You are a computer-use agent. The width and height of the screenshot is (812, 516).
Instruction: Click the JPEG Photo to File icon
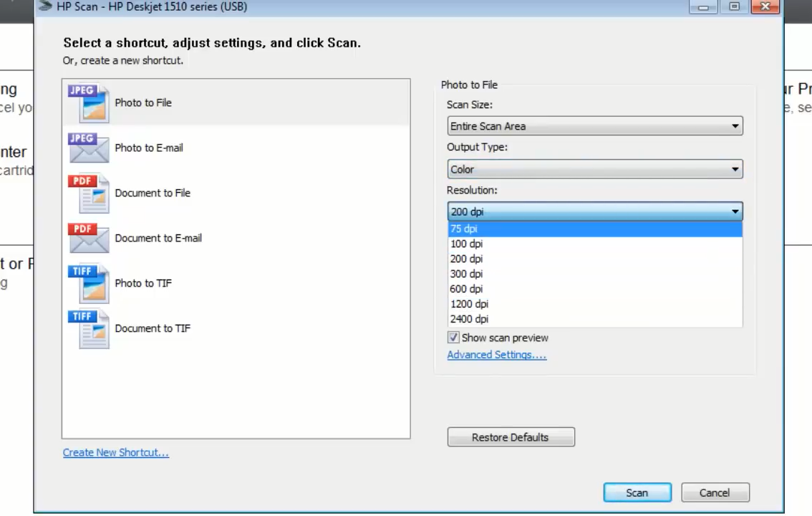tap(88, 103)
